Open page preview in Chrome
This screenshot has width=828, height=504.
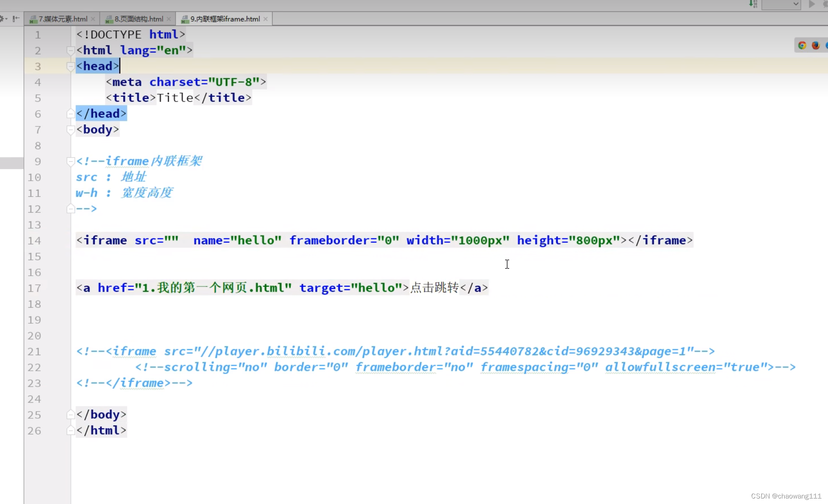click(x=802, y=45)
